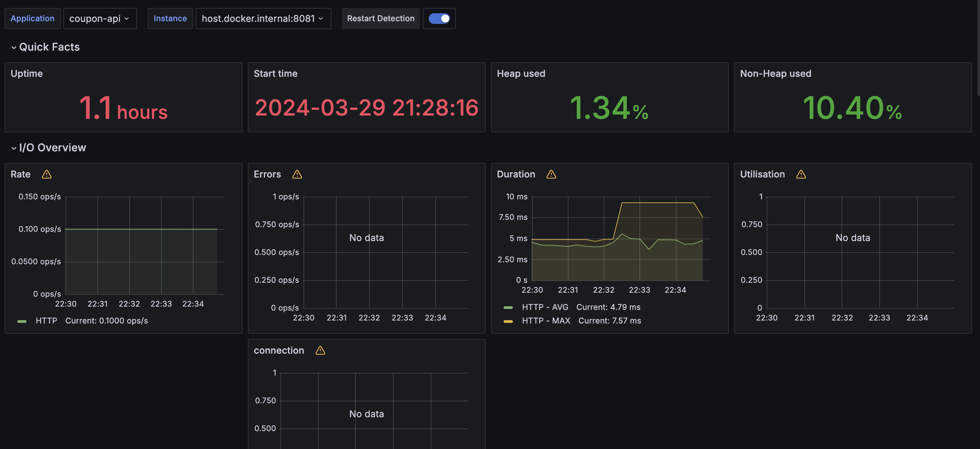Viewport: 980px width, 449px height.
Task: Click the connection panel warning icon
Action: (320, 350)
